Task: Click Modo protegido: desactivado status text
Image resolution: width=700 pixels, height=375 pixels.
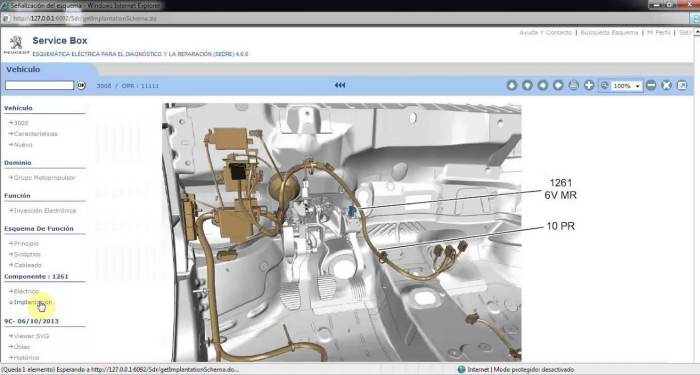Action: [x=533, y=370]
